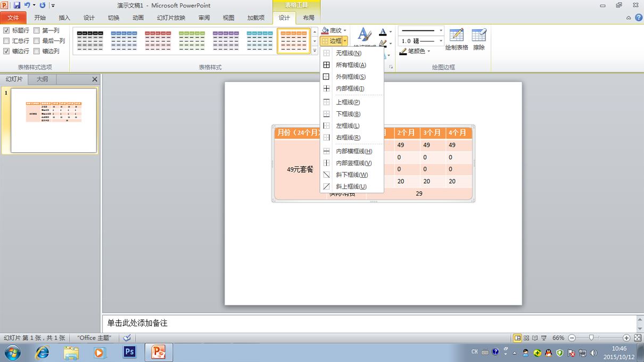Check the 镶边列 banded columns checkbox
Screen dimensions: 644x362
tap(37, 52)
